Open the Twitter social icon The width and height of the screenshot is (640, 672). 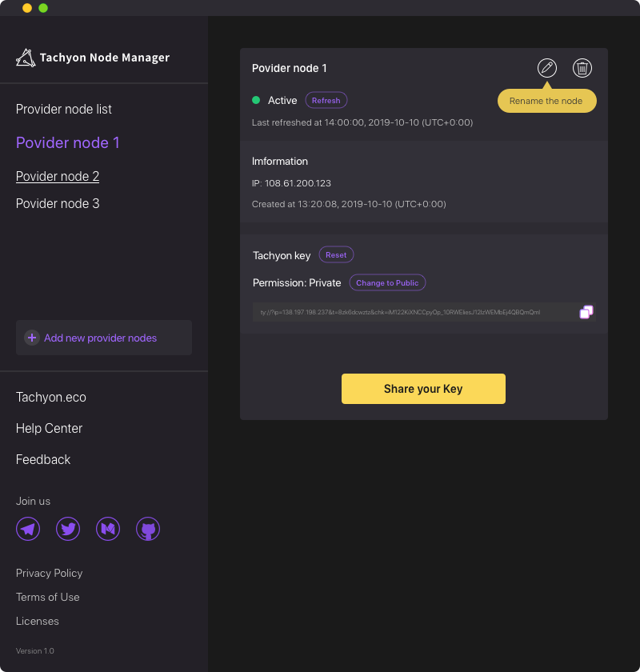tap(68, 529)
